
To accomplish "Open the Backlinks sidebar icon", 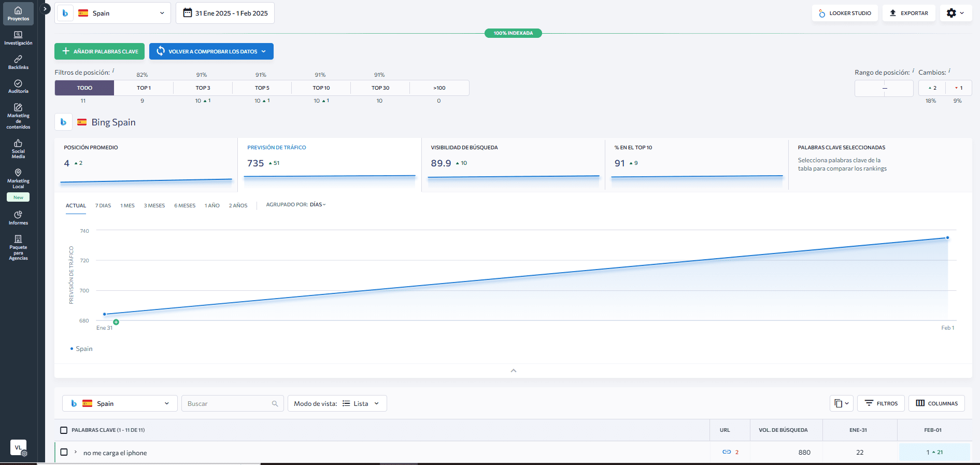I will [18, 62].
